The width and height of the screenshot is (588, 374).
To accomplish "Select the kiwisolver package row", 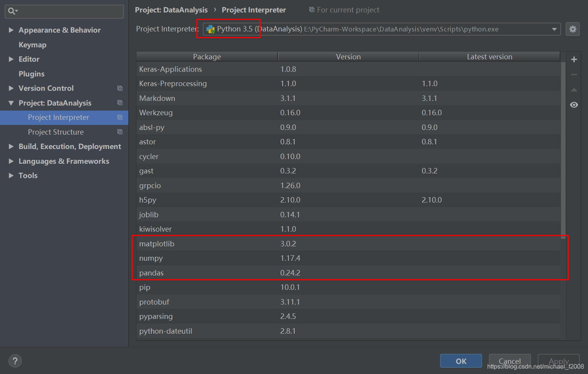I will [348, 229].
